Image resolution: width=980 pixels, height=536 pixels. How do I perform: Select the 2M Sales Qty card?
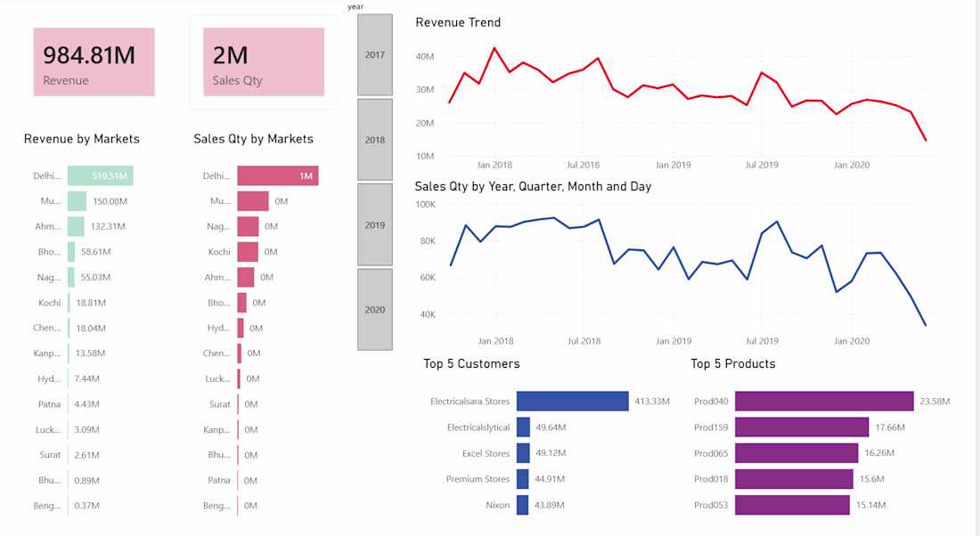(264, 61)
